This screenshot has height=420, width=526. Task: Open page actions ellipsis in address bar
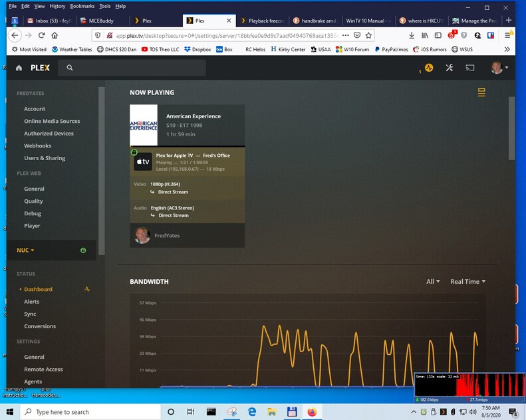346,35
